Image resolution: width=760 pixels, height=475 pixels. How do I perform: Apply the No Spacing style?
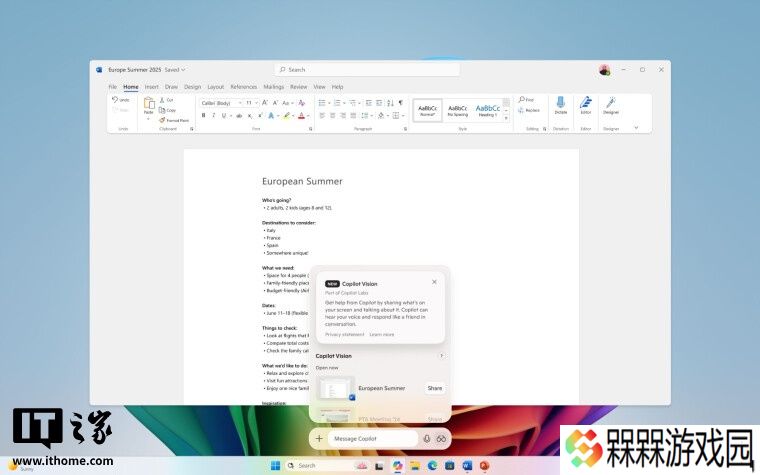click(x=458, y=110)
